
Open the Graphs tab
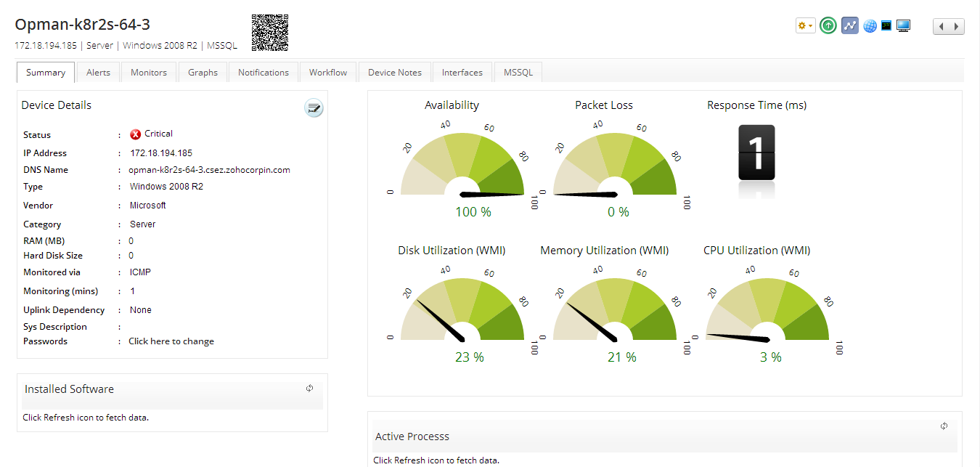pos(203,72)
